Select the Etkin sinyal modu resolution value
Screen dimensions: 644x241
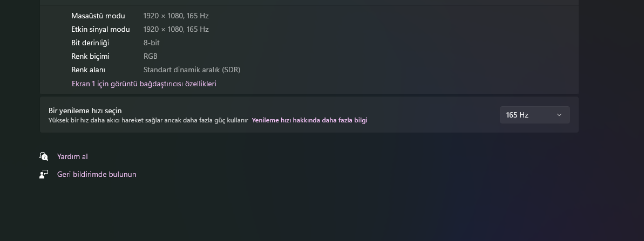[175, 29]
